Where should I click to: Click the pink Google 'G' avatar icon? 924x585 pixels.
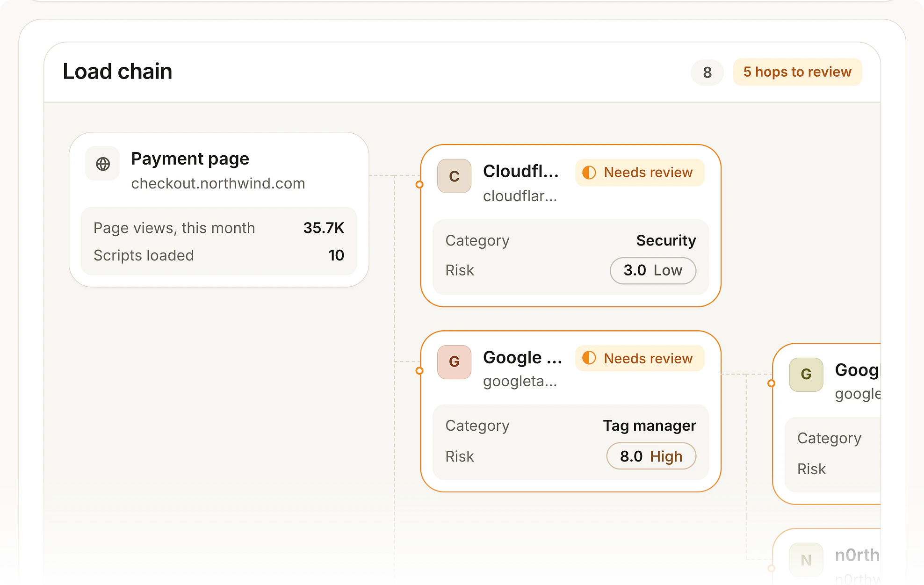(x=454, y=362)
